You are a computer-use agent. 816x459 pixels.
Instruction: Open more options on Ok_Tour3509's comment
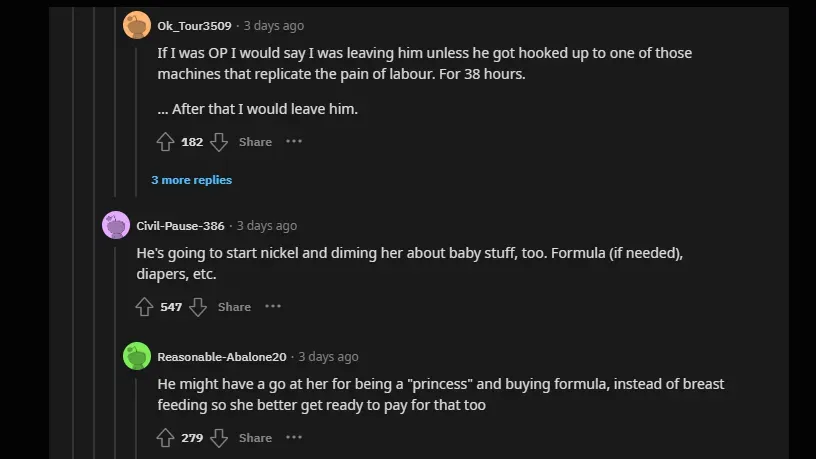tap(294, 142)
